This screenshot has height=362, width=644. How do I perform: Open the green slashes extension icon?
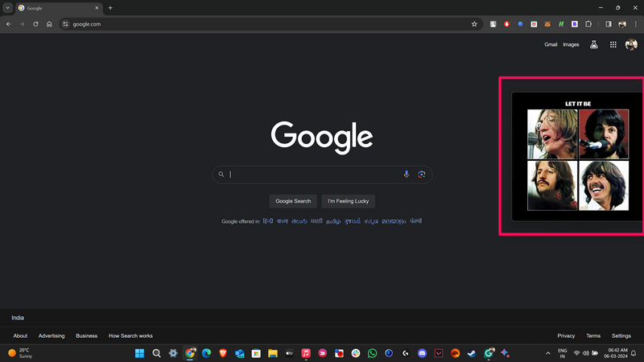(x=561, y=24)
